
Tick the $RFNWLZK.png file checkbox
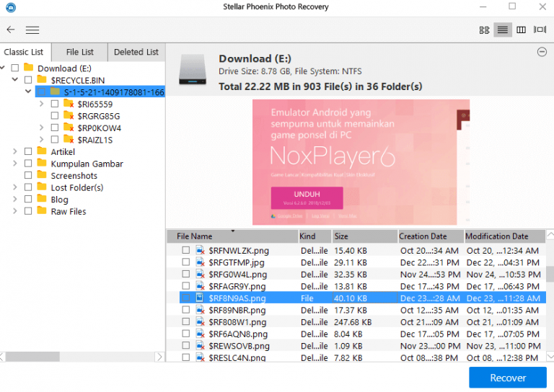pos(185,250)
